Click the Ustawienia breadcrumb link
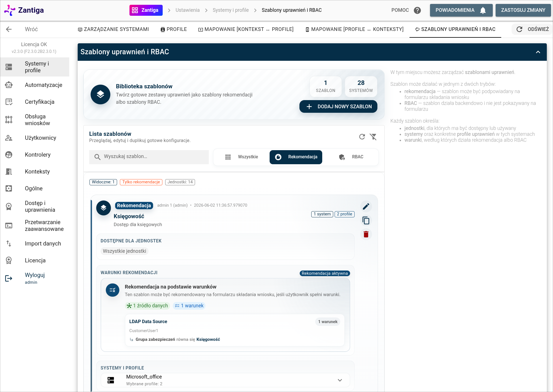The image size is (553, 392). [x=187, y=10]
